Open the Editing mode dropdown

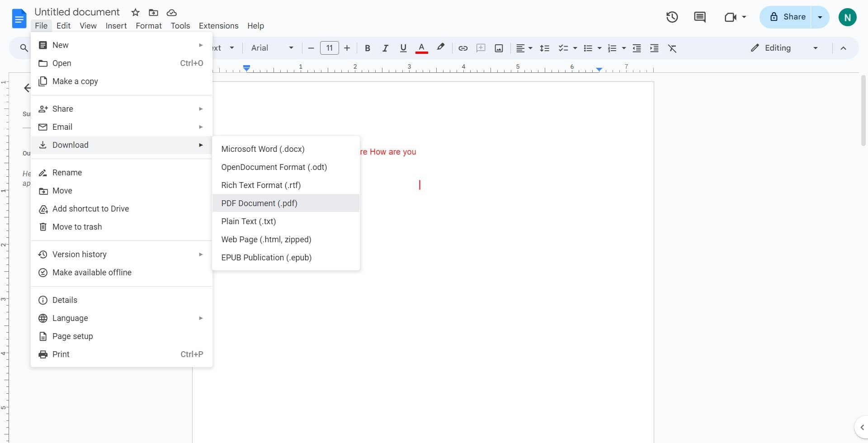tap(816, 48)
